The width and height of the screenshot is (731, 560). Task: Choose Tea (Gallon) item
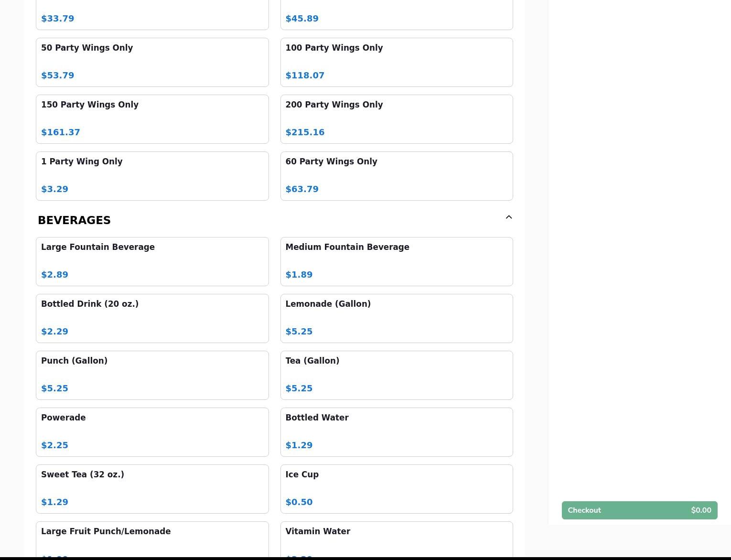click(396, 375)
